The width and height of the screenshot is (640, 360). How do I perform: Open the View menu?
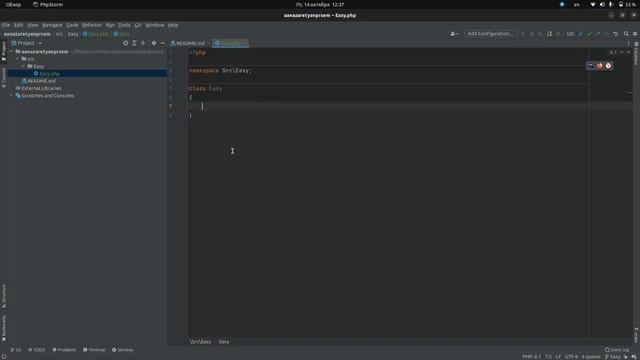tap(33, 25)
